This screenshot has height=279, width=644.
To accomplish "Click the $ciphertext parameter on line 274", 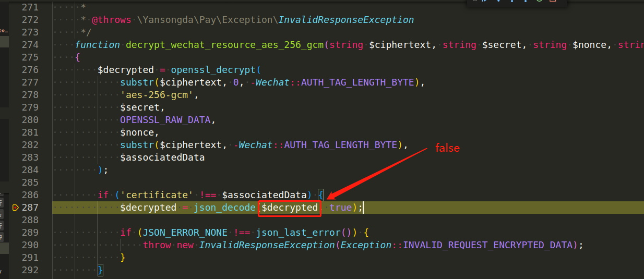I will click(400, 45).
